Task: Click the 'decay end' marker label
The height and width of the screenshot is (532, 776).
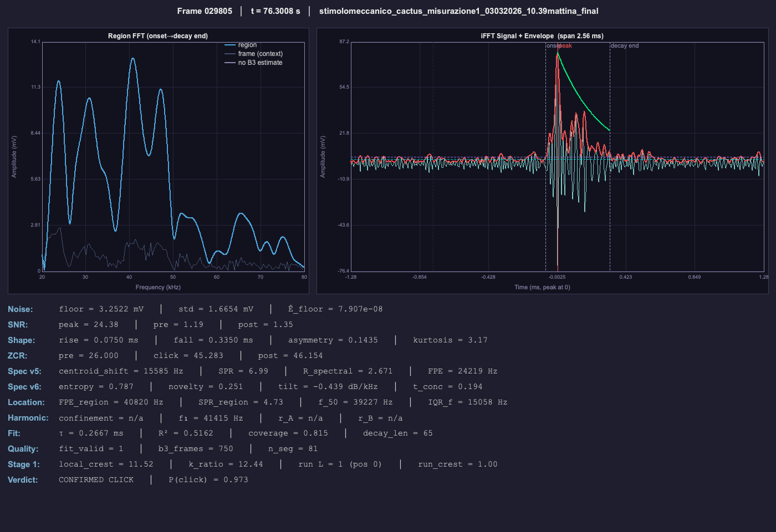Action: [x=625, y=45]
